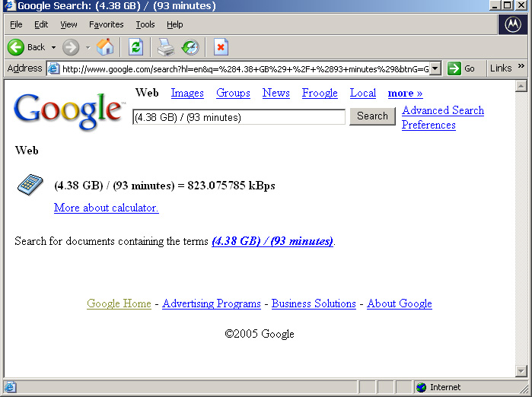The image size is (532, 397).
Task: Open the Forward button history dropdown arrow
Action: pyautogui.click(x=88, y=47)
